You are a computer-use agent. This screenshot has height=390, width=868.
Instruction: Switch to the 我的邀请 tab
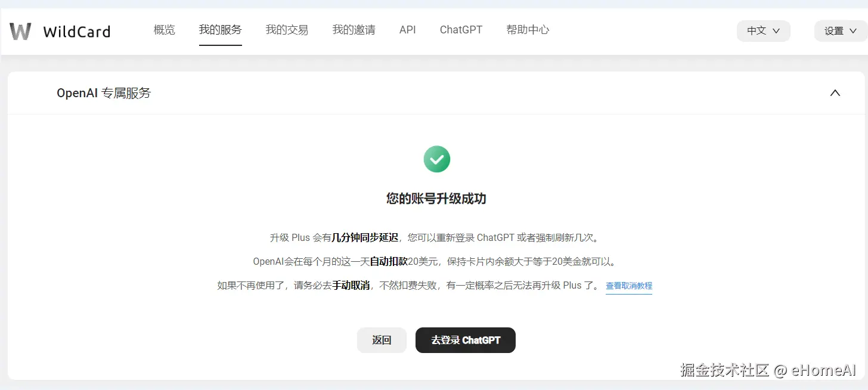tap(354, 30)
